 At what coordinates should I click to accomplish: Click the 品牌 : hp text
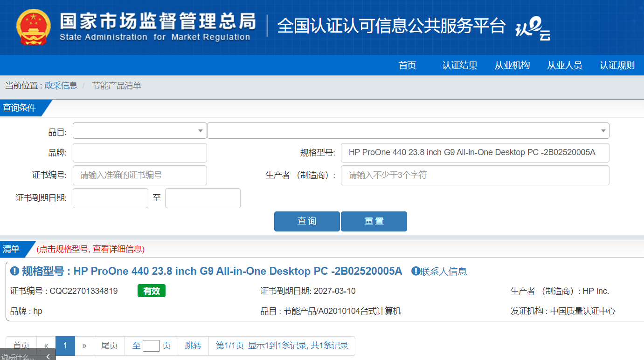27,311
